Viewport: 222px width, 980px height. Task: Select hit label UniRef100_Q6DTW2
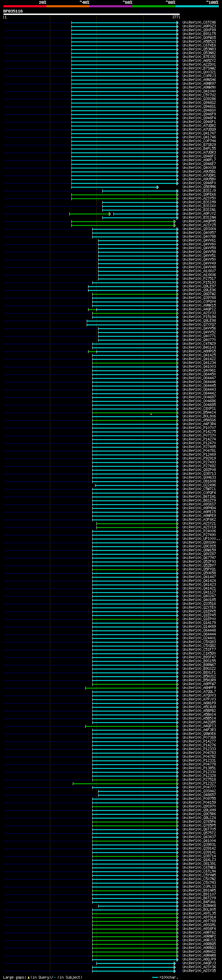coord(199,294)
